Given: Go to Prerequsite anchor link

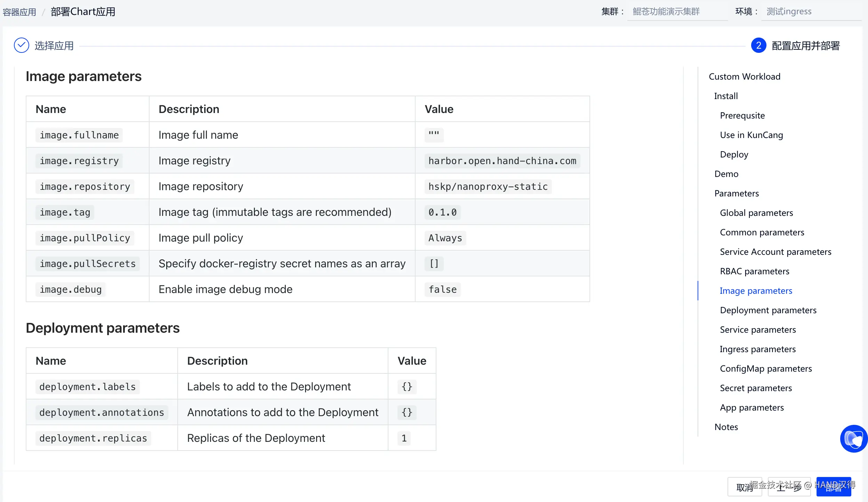Looking at the screenshot, I should tap(742, 115).
